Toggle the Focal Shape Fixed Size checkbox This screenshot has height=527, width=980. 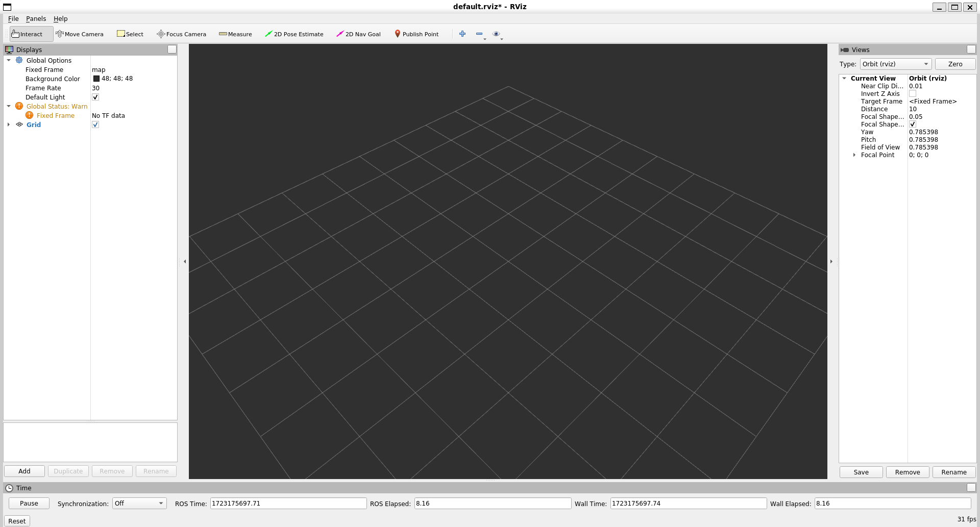tap(913, 124)
